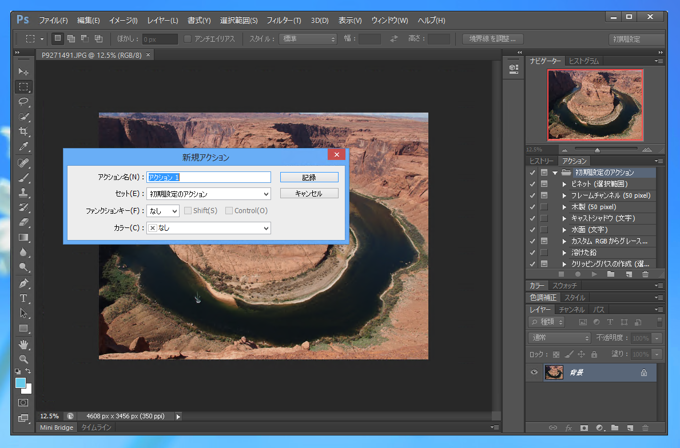The width and height of the screenshot is (680, 448).
Task: Select the Eyedropper tool
Action: click(23, 147)
